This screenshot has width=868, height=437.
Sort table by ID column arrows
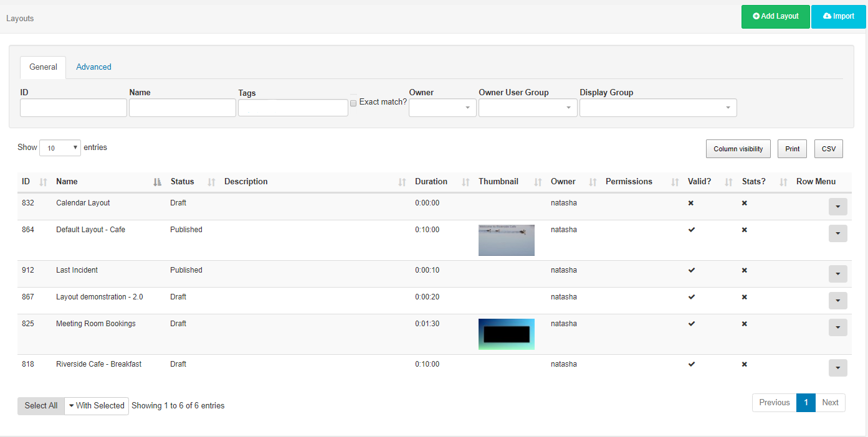tap(43, 182)
